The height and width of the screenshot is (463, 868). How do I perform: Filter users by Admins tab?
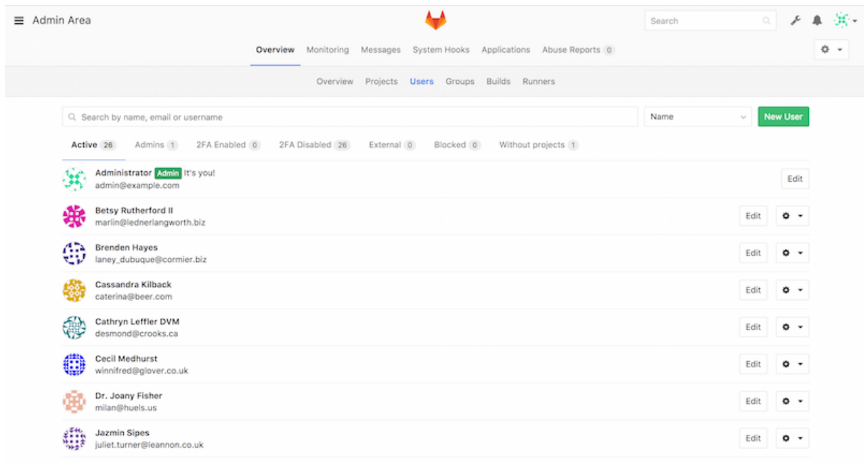[156, 145]
